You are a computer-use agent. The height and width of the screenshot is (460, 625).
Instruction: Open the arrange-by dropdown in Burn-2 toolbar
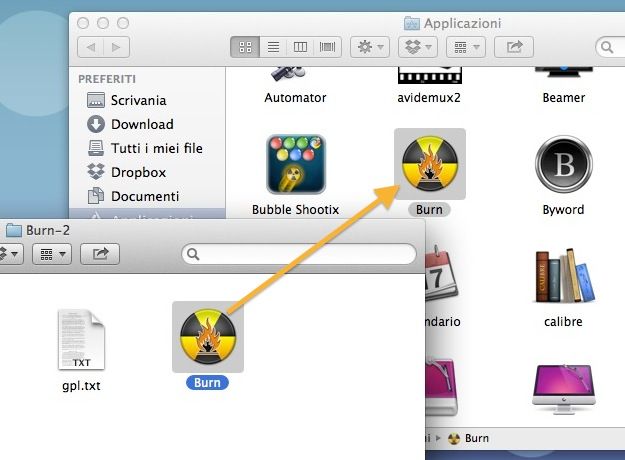pyautogui.click(x=52, y=254)
